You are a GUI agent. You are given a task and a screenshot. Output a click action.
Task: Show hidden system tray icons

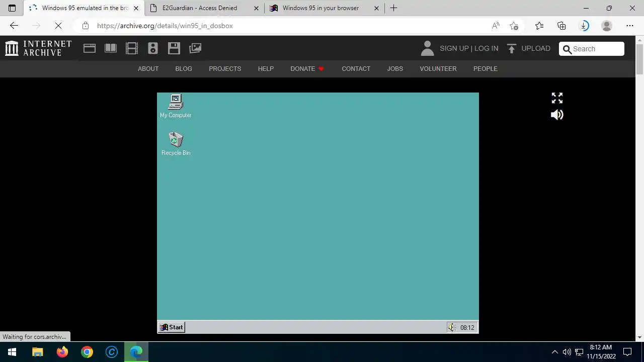pos(554,352)
